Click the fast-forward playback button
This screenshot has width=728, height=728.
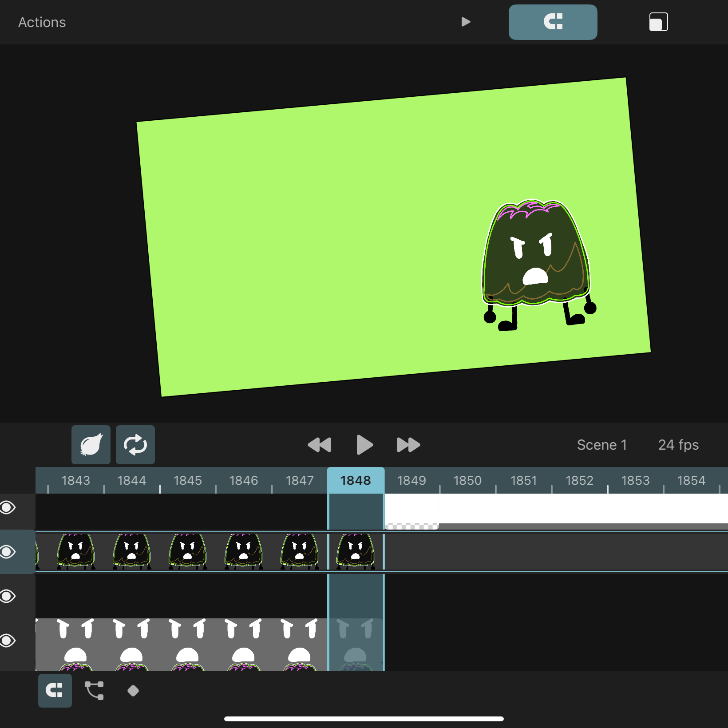coord(408,445)
